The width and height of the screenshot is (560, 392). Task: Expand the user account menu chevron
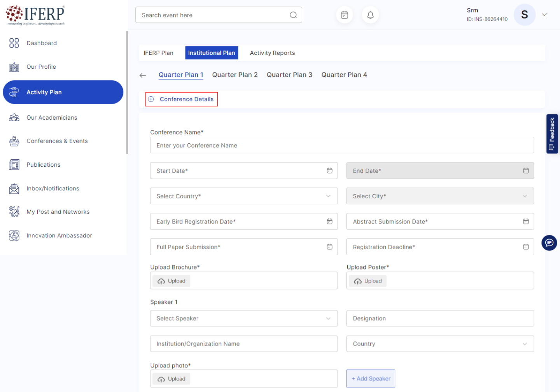[x=544, y=15]
